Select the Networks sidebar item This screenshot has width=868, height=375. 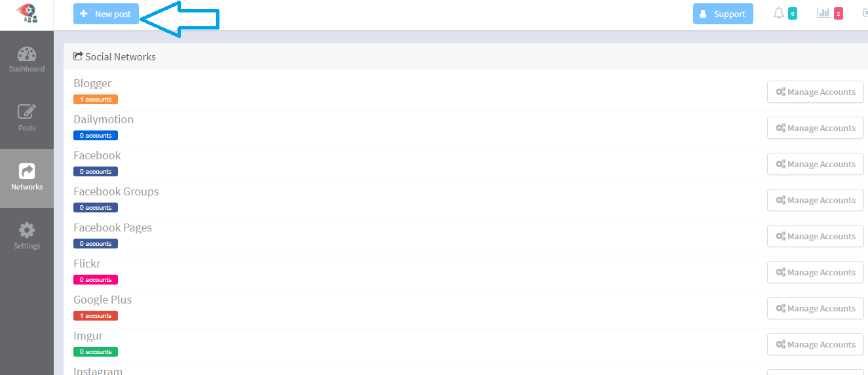coord(27,178)
